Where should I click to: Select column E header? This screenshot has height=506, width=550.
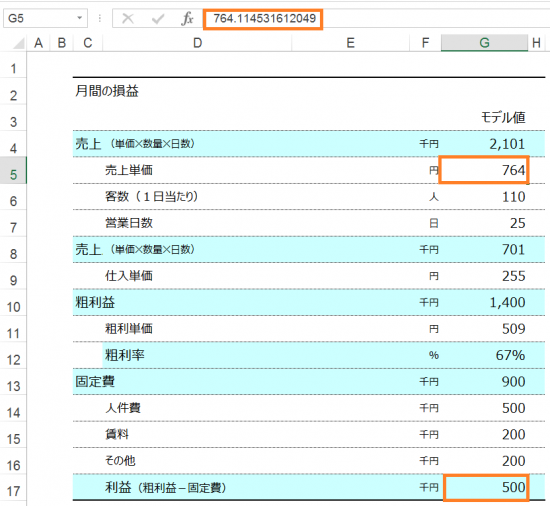350,43
